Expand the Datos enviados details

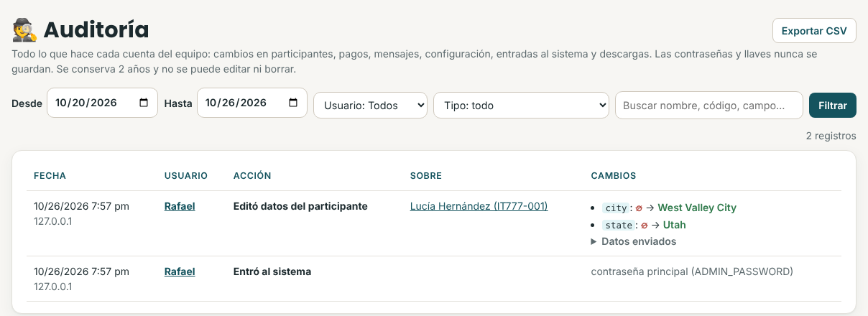point(634,241)
